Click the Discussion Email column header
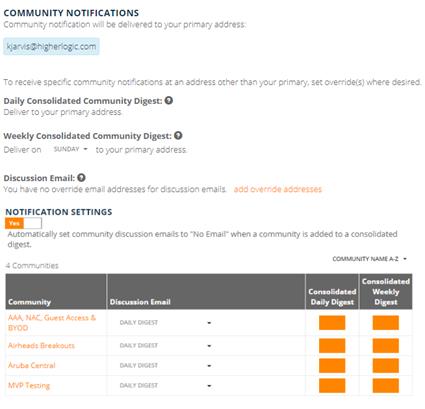The width and height of the screenshot is (425, 409). pyautogui.click(x=206, y=292)
